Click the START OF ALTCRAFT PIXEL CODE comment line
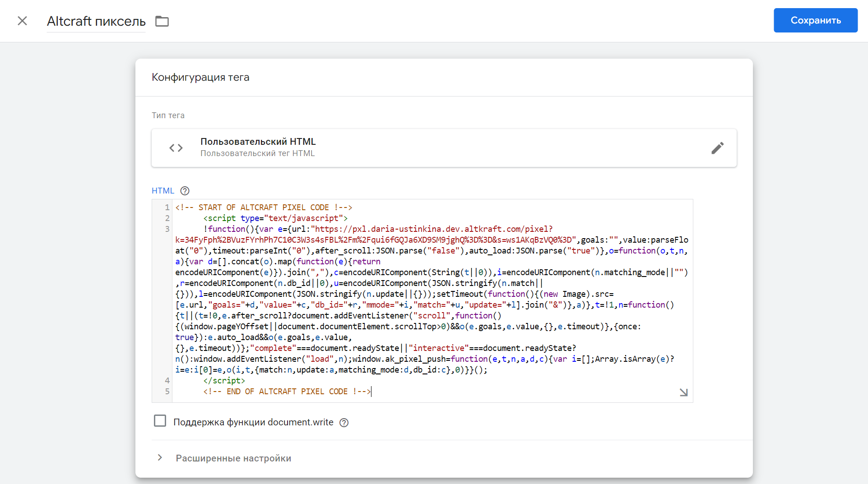Image resolution: width=868 pixels, height=484 pixels. [x=264, y=207]
